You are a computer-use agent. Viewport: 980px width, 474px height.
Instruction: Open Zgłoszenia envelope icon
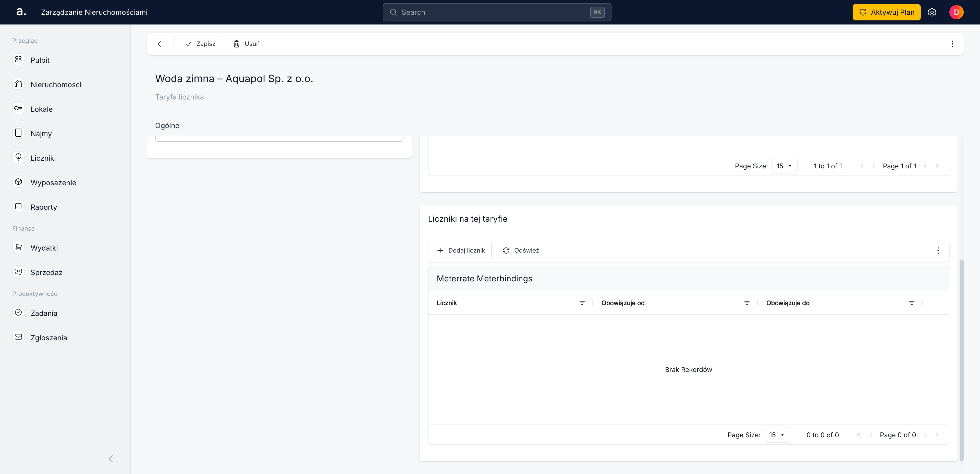click(18, 337)
